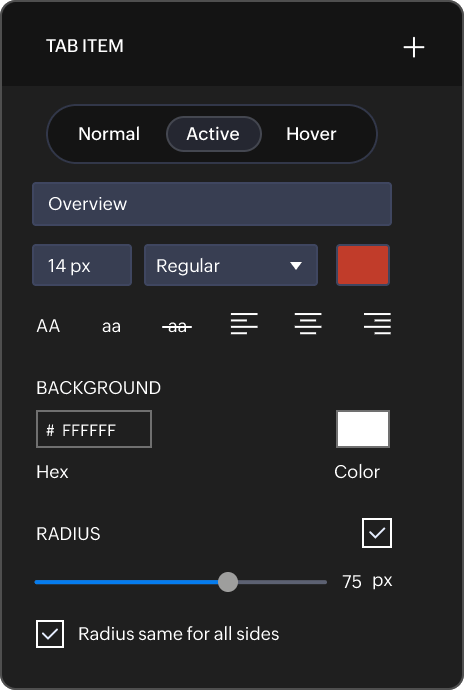Click the 75 radius value
The image size is (464, 690).
[x=352, y=582]
